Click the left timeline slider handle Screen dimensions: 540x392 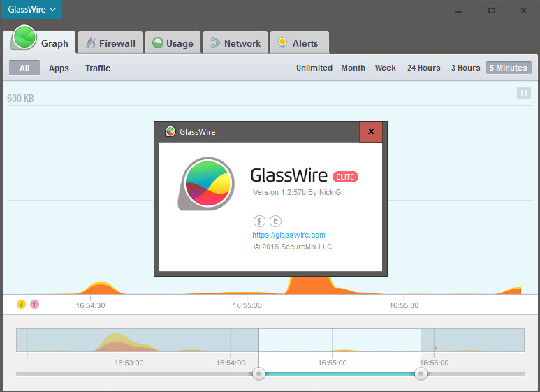258,373
